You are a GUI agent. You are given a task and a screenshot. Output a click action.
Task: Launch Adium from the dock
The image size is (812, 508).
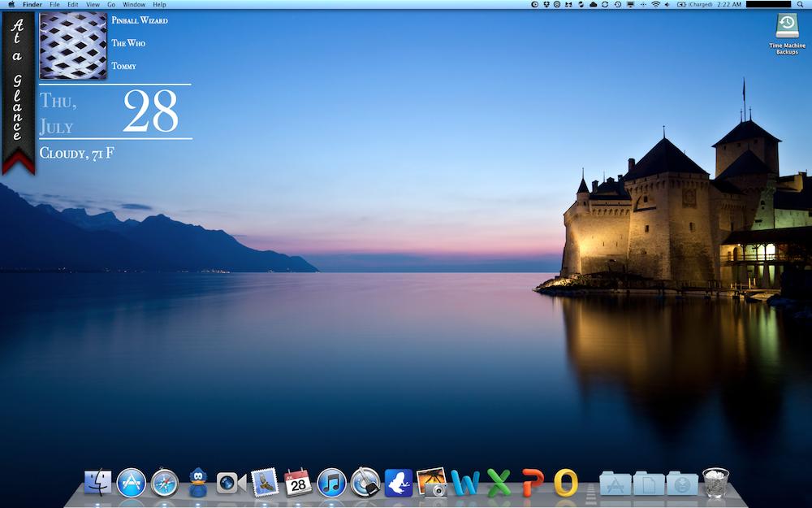pyautogui.click(x=197, y=482)
